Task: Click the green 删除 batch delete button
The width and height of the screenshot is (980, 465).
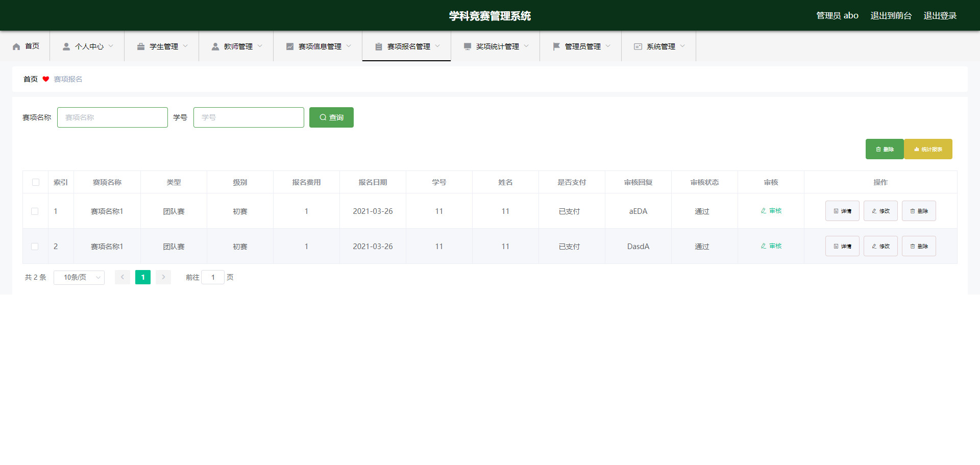Action: point(885,149)
